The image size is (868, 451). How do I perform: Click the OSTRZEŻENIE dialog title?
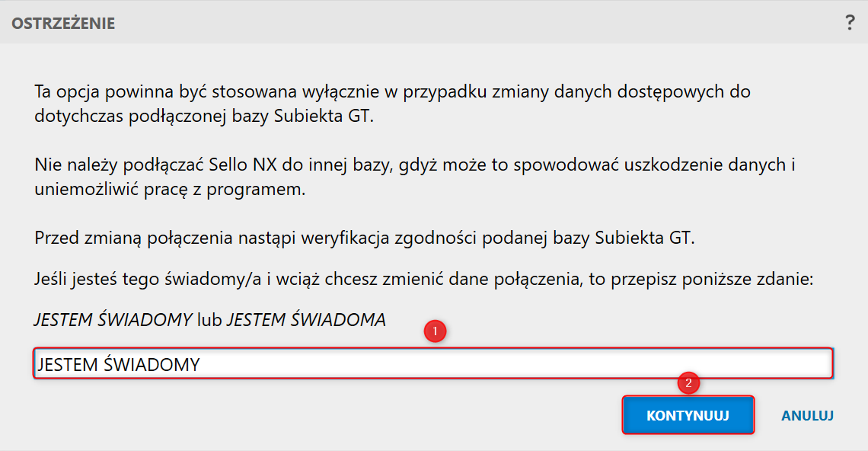pyautogui.click(x=63, y=24)
